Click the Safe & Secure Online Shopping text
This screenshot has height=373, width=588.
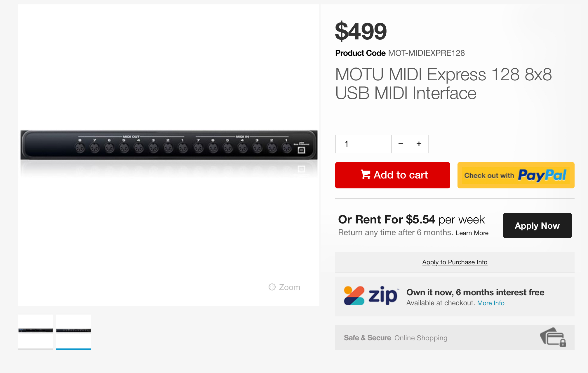tap(395, 338)
